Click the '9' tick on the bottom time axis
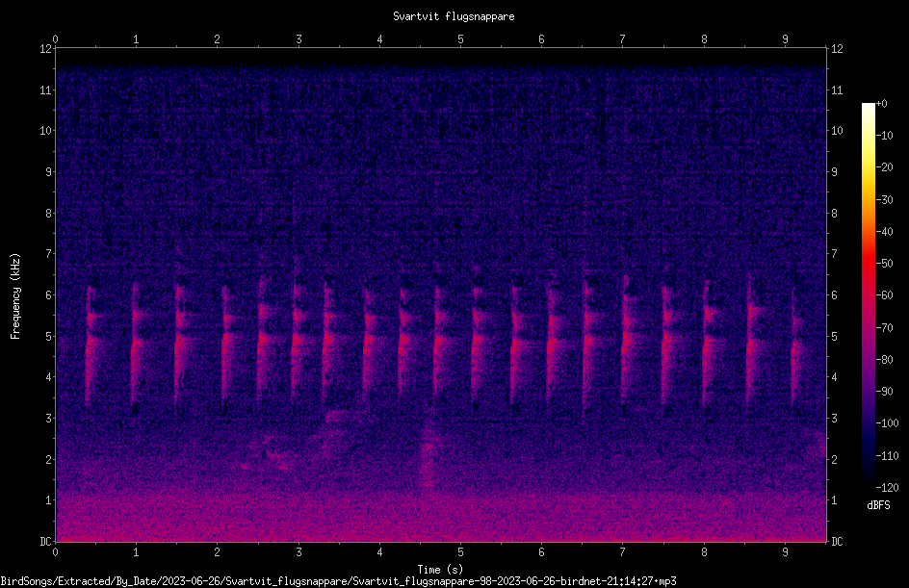Viewport: 909px width, 588px height. [x=785, y=552]
